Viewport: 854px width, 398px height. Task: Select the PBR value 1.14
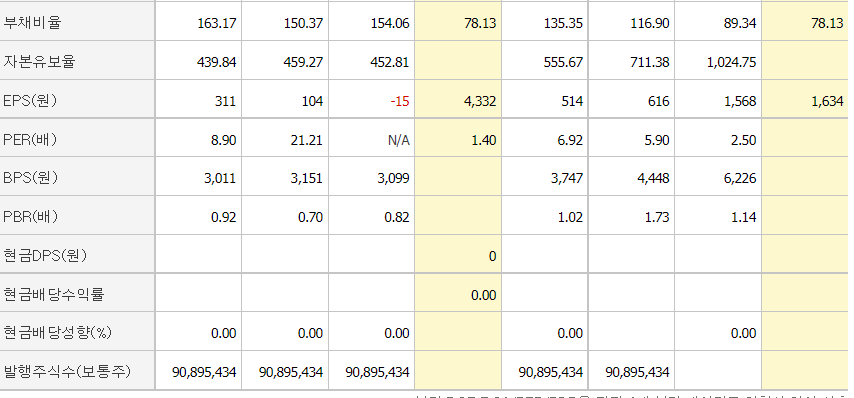pyautogui.click(x=743, y=218)
